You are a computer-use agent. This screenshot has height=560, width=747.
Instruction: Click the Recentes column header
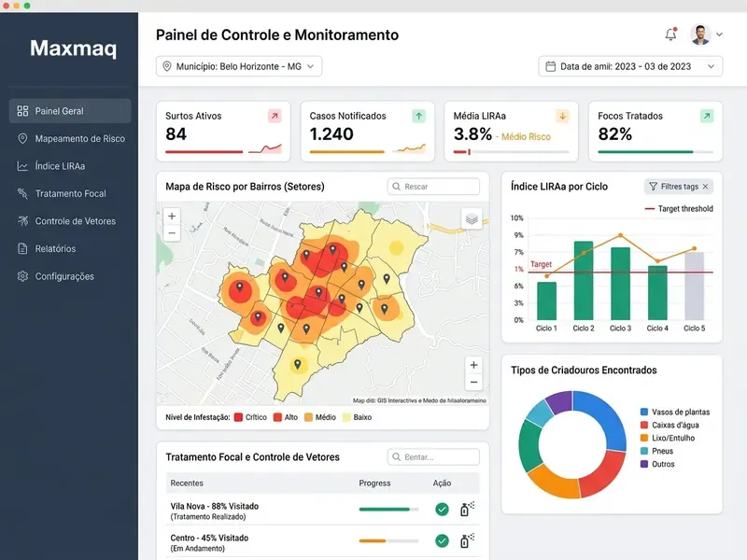187,483
